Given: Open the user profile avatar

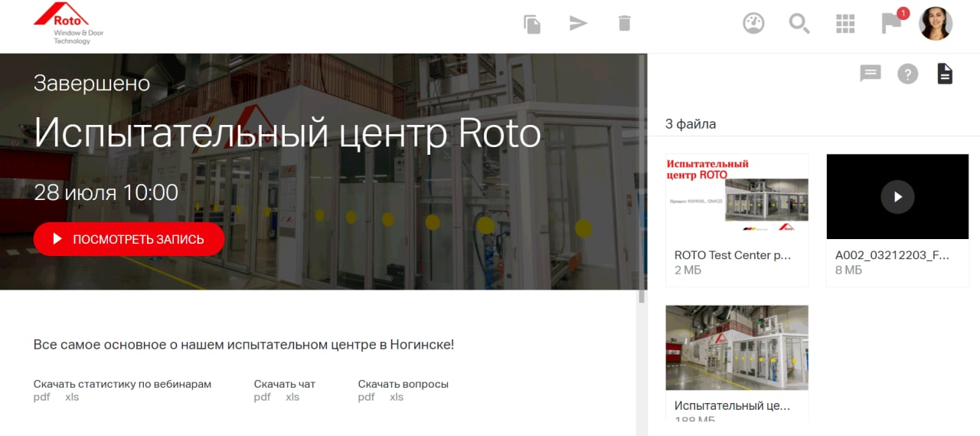Looking at the screenshot, I should [x=936, y=24].
